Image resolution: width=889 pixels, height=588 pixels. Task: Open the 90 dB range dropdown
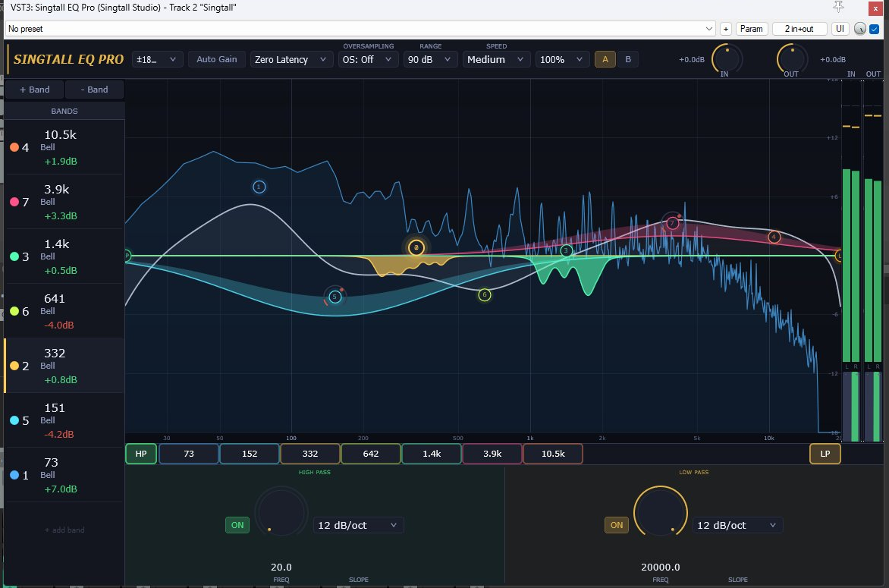(430, 59)
